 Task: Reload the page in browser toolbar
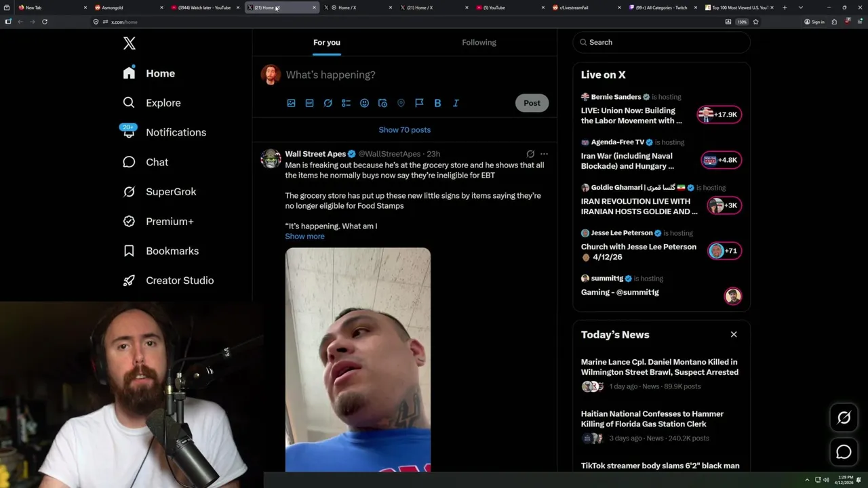[x=45, y=22]
